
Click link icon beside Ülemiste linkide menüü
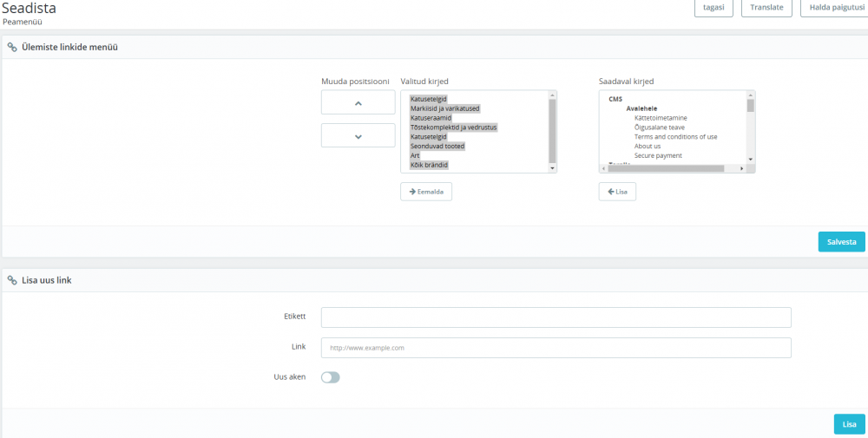click(12, 48)
